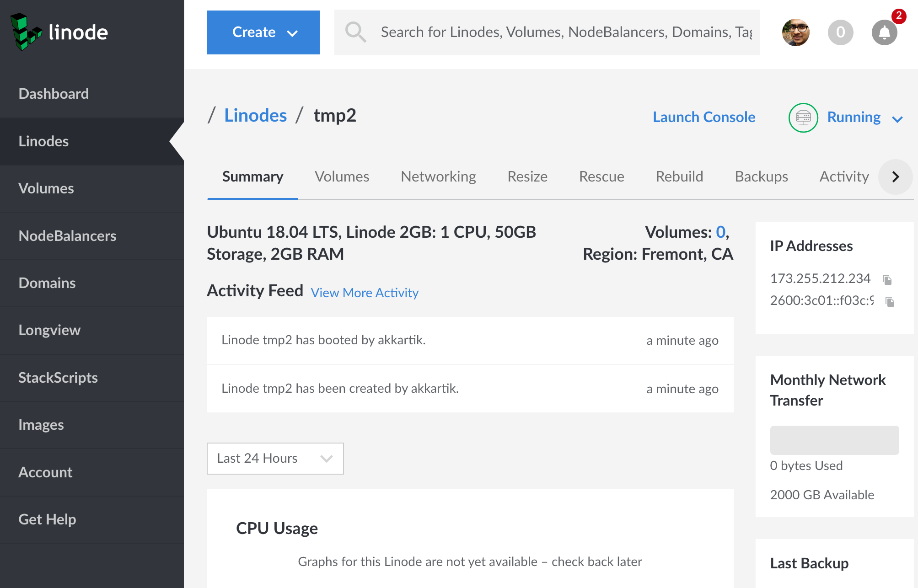Click the Last Backup heading
This screenshot has width=918, height=588.
[x=809, y=563]
